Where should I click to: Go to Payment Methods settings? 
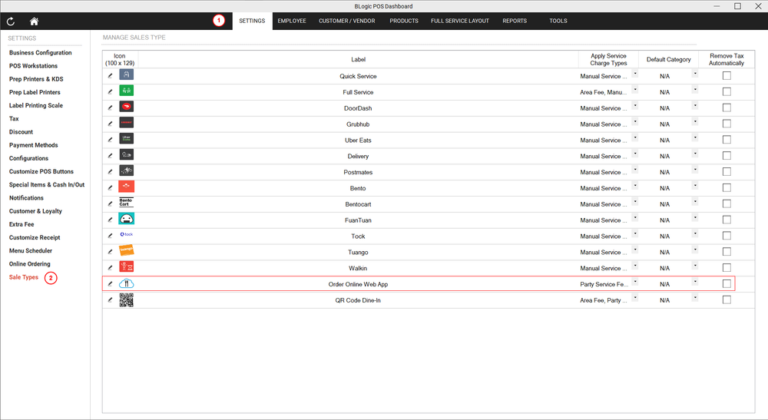pos(33,145)
